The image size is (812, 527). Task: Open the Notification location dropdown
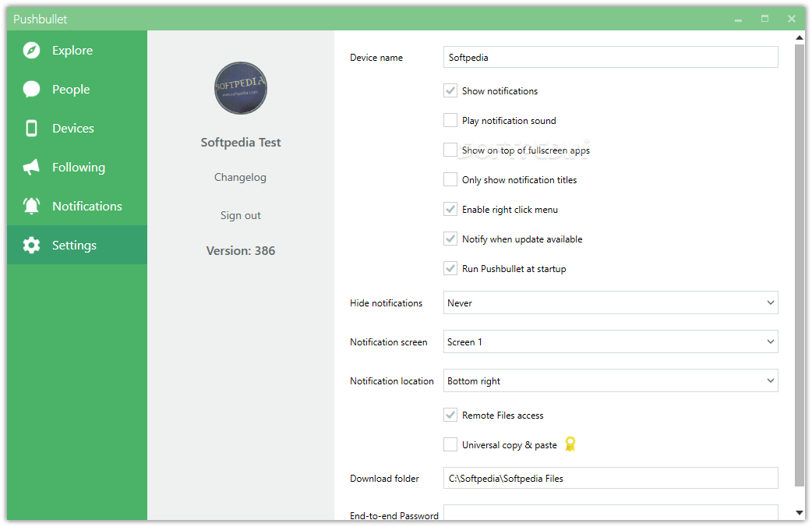pos(610,381)
